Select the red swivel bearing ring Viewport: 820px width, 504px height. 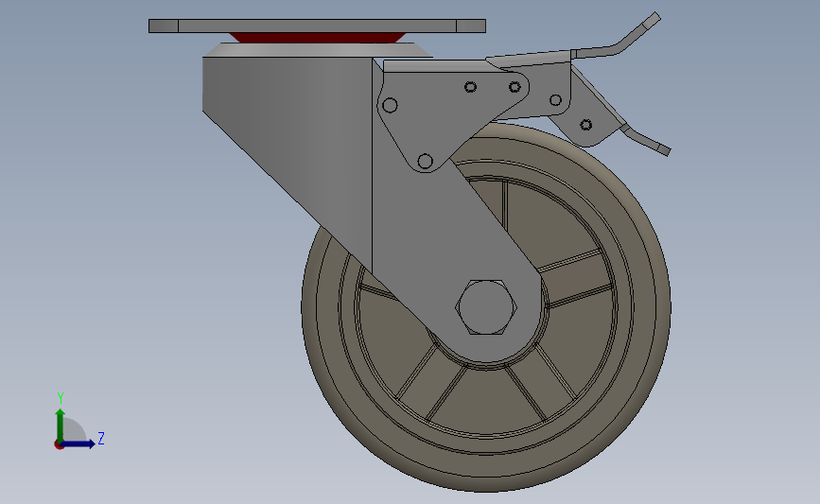(318, 38)
